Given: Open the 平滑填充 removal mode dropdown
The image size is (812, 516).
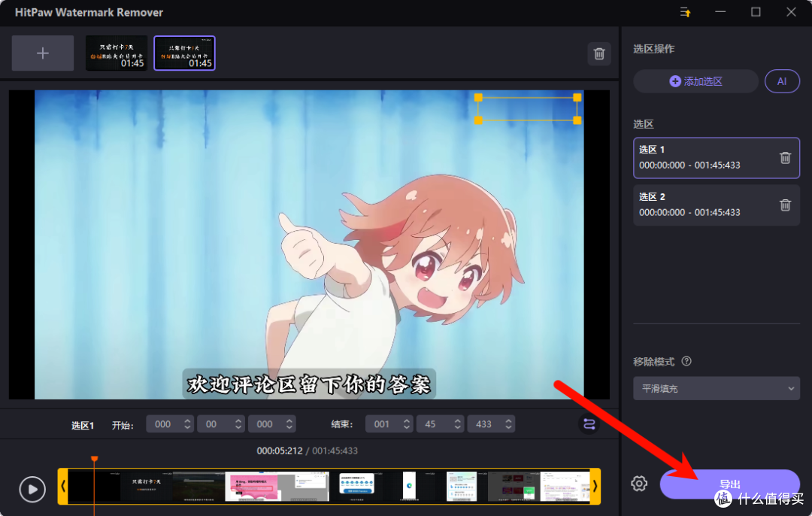Looking at the screenshot, I should pos(717,389).
